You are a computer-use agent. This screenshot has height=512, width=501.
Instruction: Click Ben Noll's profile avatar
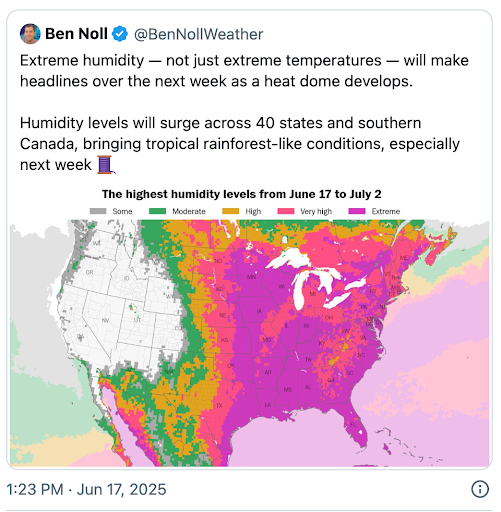tap(30, 34)
